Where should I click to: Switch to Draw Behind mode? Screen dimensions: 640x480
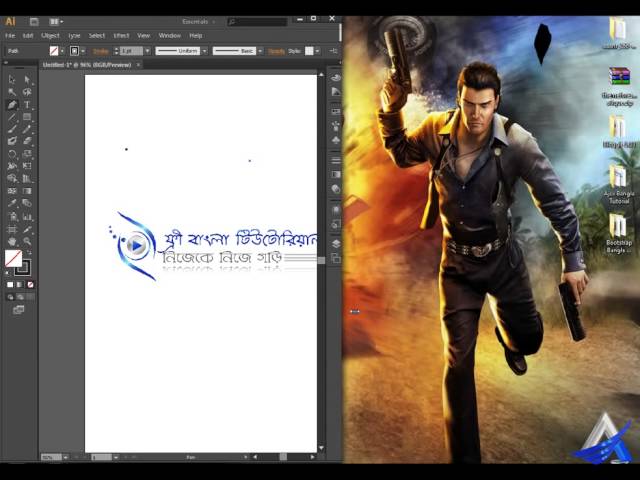(x=20, y=297)
